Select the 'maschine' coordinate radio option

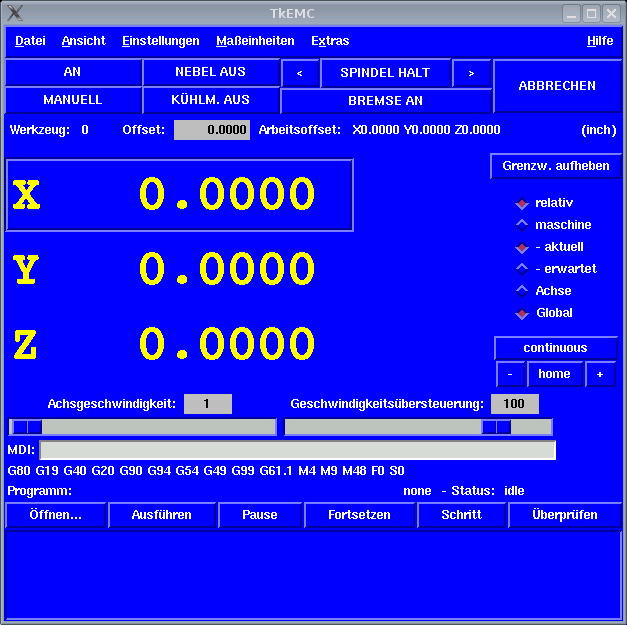pyautogui.click(x=522, y=225)
